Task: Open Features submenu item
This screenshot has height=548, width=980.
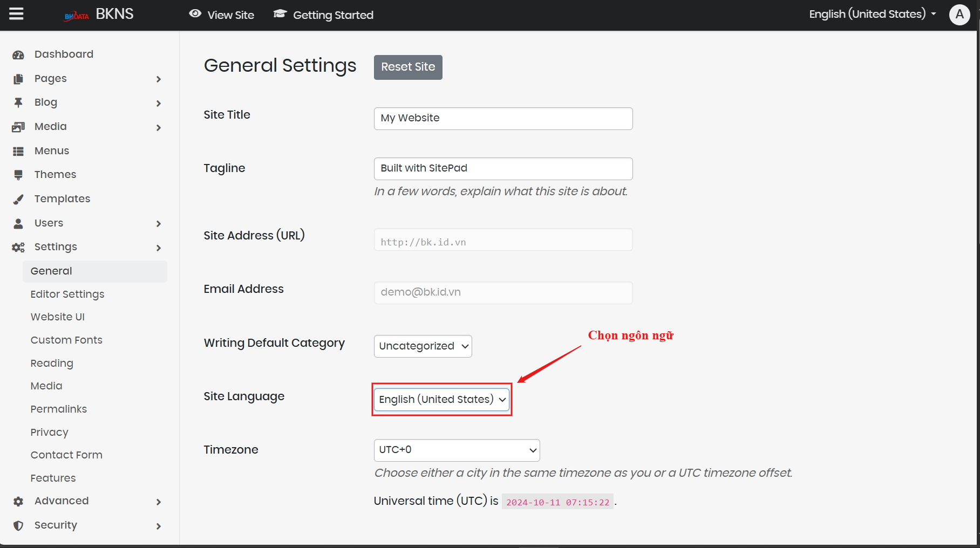Action: point(53,478)
